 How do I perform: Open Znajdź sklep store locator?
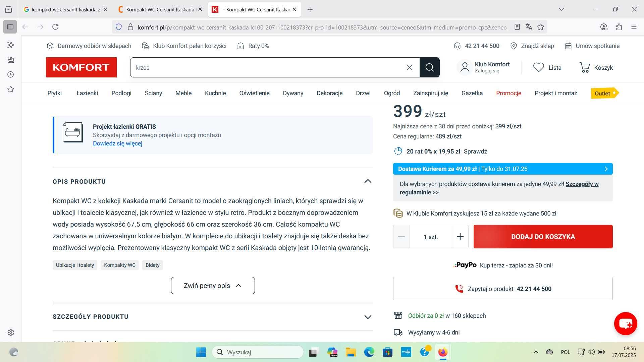(532, 46)
